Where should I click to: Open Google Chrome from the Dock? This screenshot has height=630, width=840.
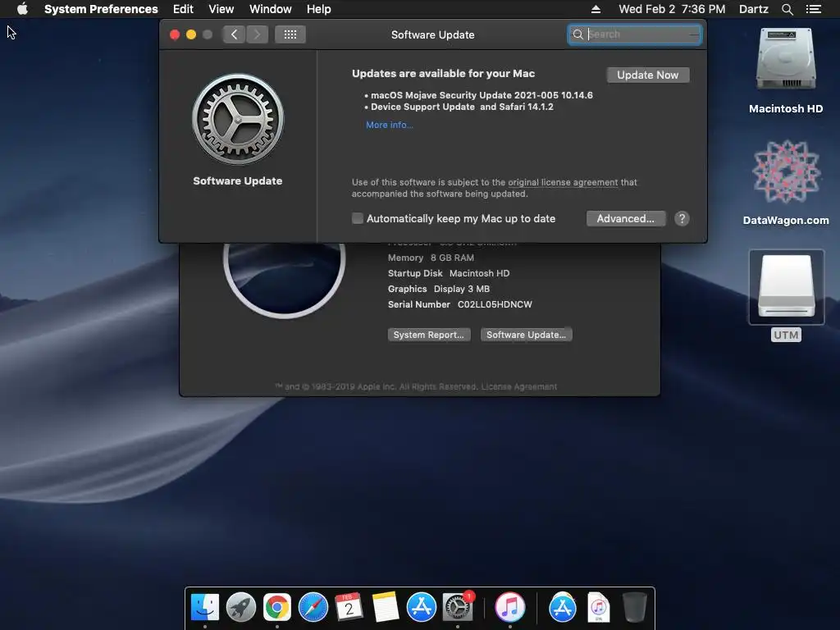[x=277, y=608]
